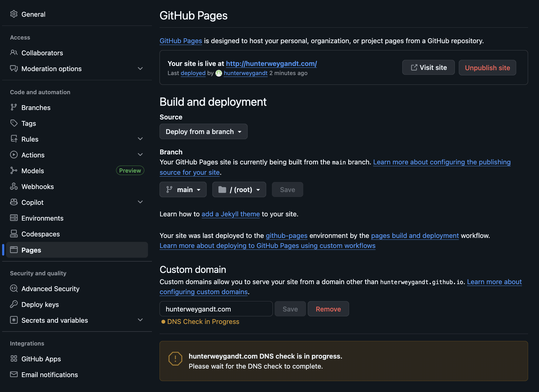
Task: Select the Pages menu item
Action: click(77, 250)
